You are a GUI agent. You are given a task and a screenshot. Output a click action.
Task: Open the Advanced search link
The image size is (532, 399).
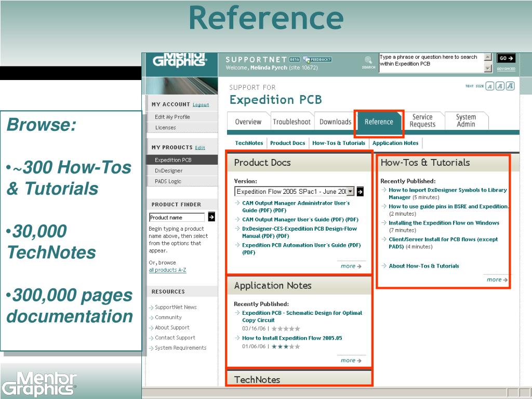tap(506, 69)
